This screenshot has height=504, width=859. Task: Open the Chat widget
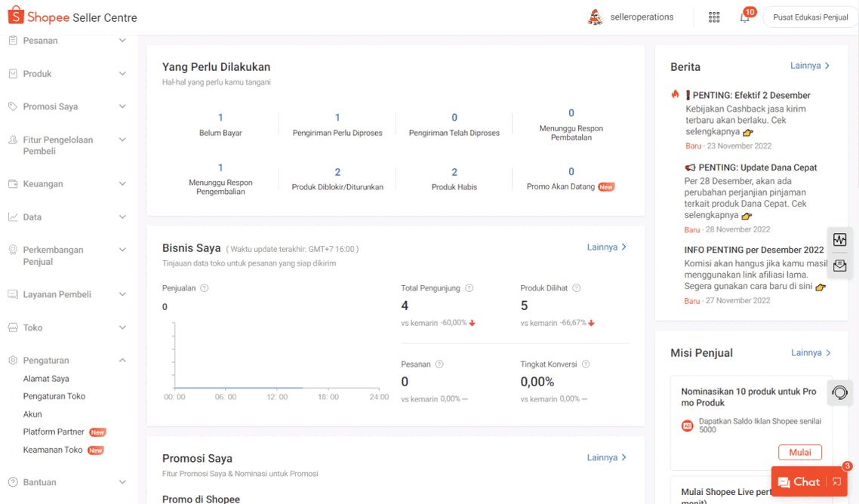coord(799,482)
